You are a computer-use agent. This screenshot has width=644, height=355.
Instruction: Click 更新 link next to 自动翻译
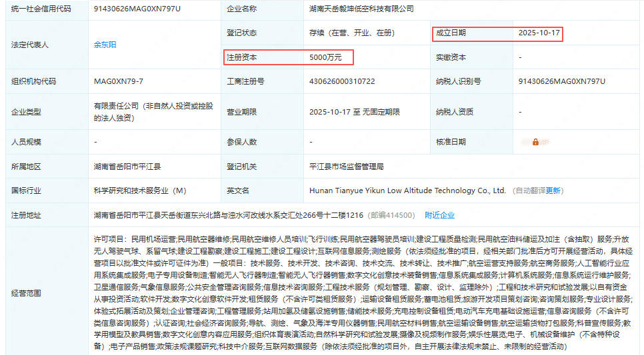pyautogui.click(x=553, y=190)
